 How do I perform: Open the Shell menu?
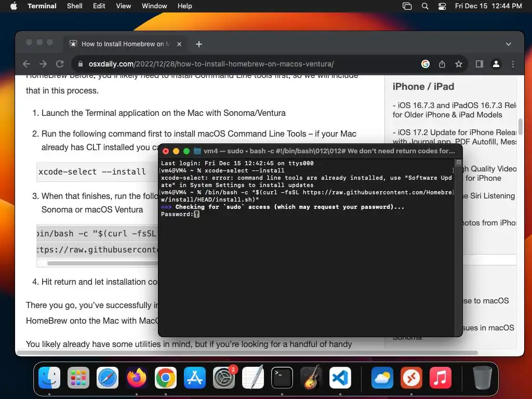75,6
